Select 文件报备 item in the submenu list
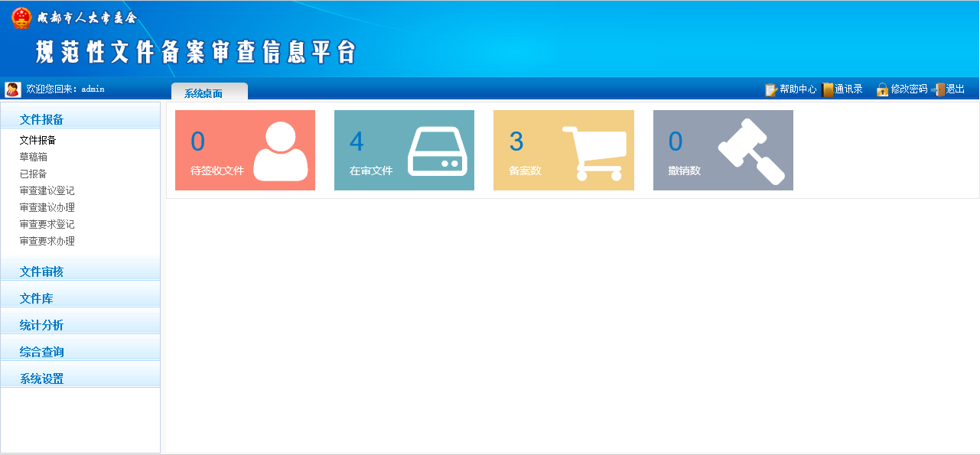Screen dimensions: 980x455 (37, 141)
